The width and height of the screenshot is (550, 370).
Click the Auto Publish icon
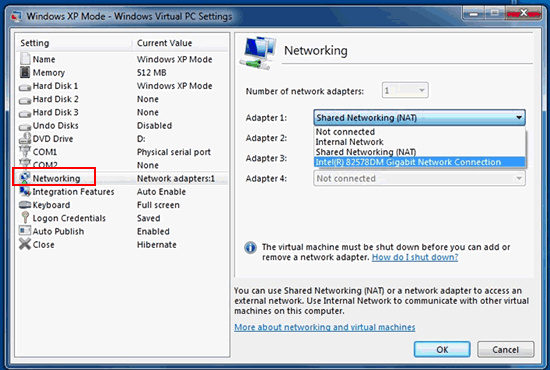pos(25,231)
